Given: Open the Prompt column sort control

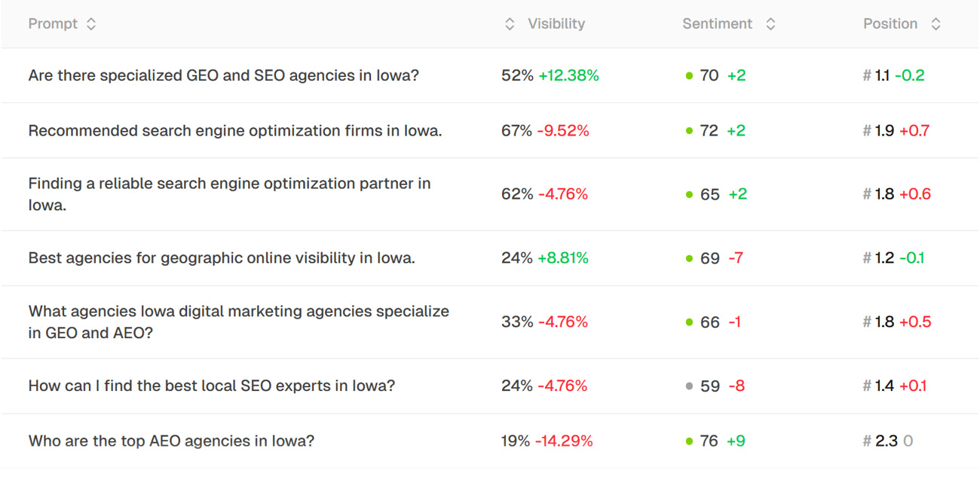Looking at the screenshot, I should (x=90, y=23).
